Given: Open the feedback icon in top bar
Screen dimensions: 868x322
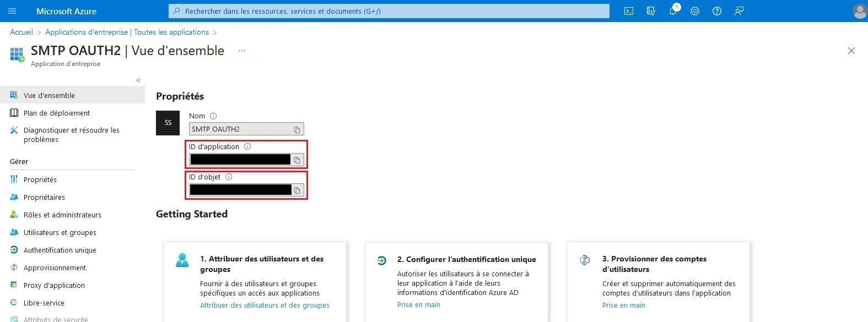Looking at the screenshot, I should [739, 11].
